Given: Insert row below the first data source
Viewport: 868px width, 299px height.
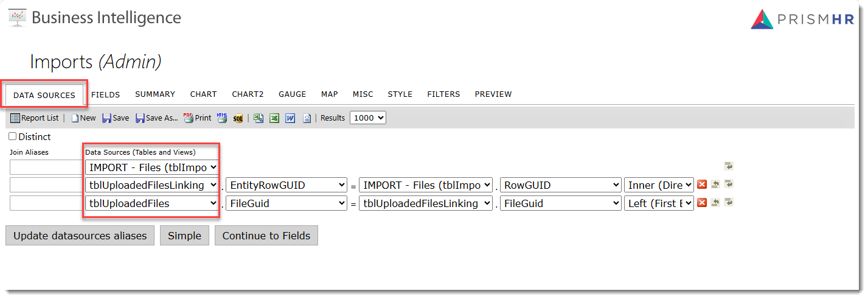Looking at the screenshot, I should point(728,166).
